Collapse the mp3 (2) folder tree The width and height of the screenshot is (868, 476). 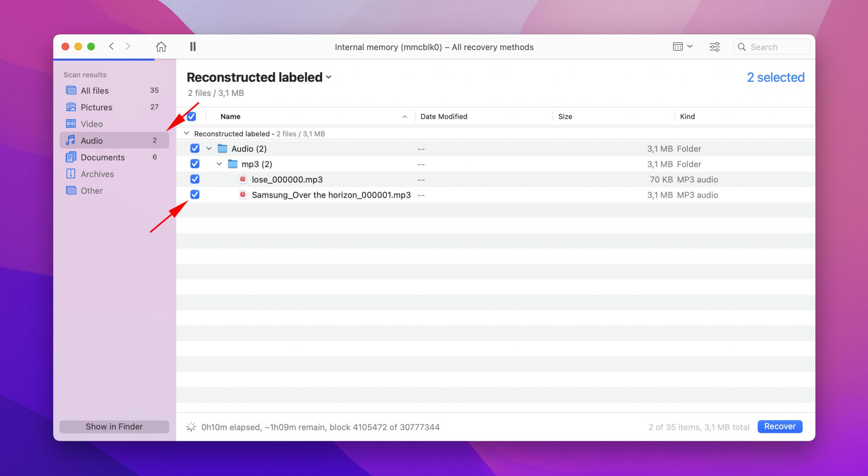pyautogui.click(x=219, y=164)
